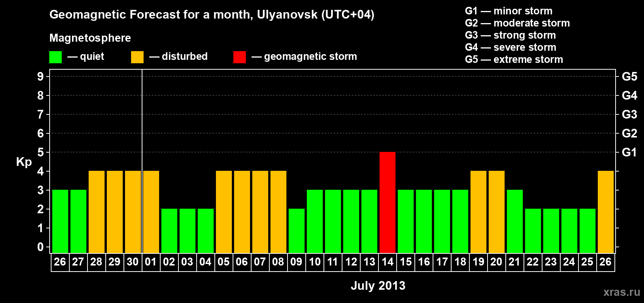The height and width of the screenshot is (303, 644).
Task: Click the date cell '03' on the x-axis
Action: 188,262
